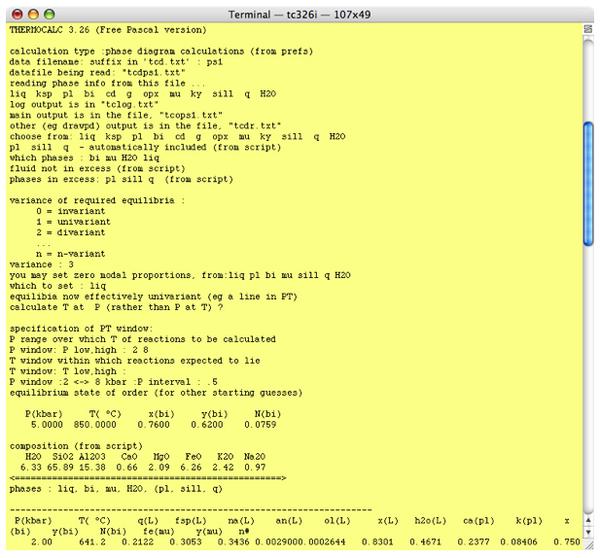Viewport: 600px width, 558px height.
Task: Click the 'fluid not in excess (from script)' line
Action: click(97, 169)
